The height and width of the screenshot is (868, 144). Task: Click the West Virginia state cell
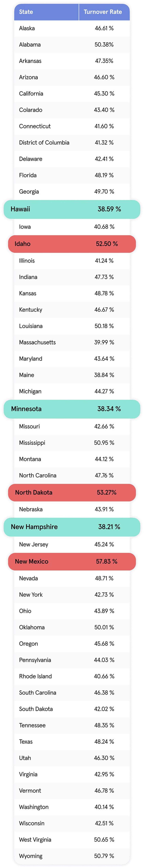35,840
